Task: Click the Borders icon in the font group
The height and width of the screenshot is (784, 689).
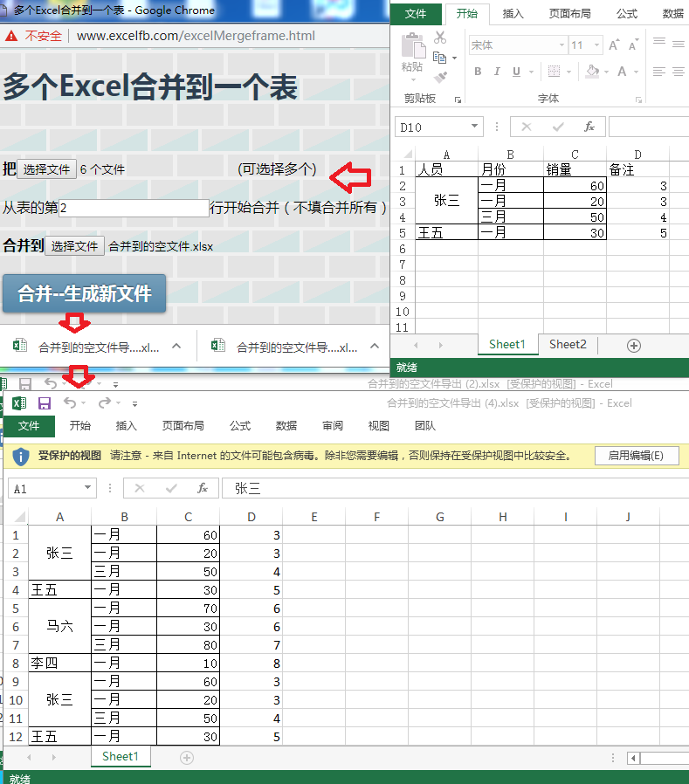Action: click(x=554, y=72)
